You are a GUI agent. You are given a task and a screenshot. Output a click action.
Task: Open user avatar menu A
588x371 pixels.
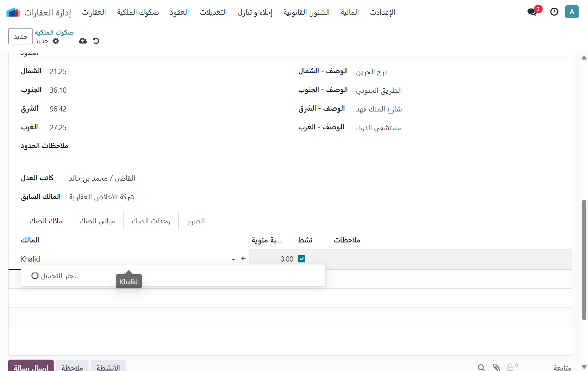(x=572, y=12)
